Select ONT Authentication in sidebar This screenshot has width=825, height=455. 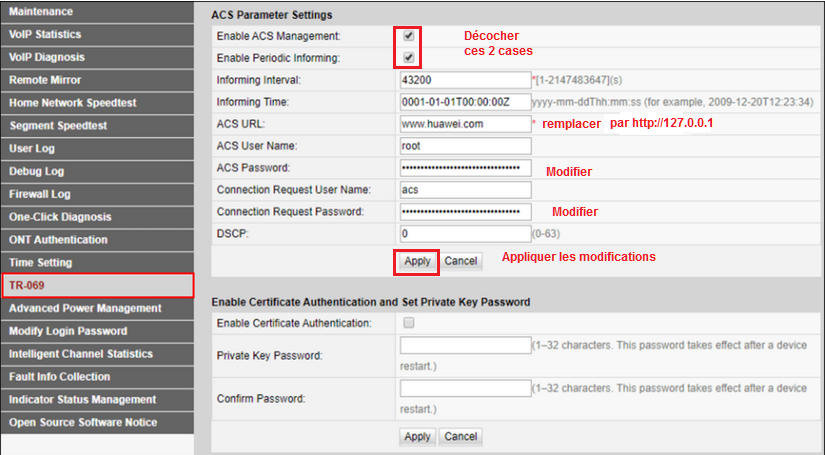(x=97, y=240)
